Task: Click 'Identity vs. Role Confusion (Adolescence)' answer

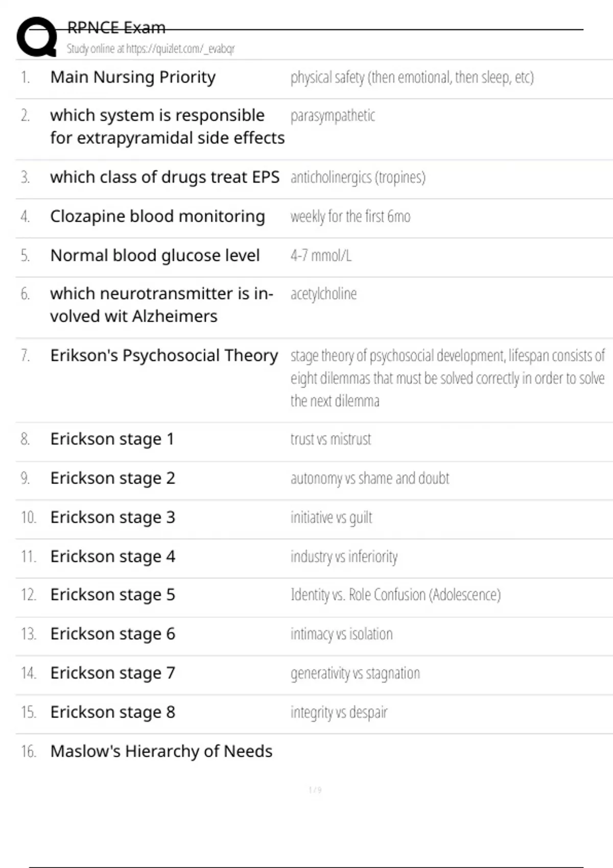Action: 395,595
